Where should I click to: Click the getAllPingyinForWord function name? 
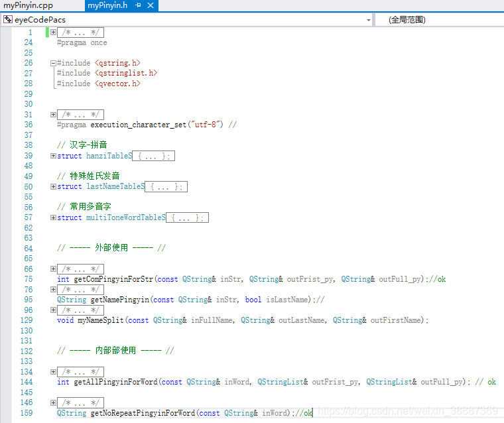[115, 382]
